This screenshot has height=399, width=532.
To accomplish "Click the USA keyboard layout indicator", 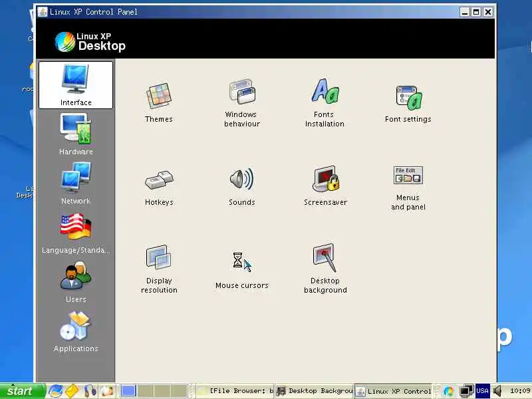I will pyautogui.click(x=482, y=391).
